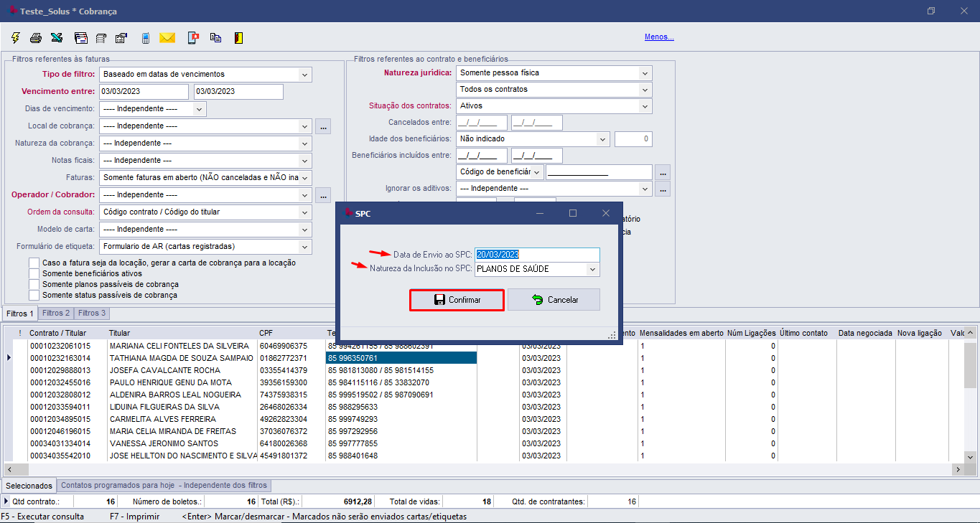Check 'Caso a fatura seja da locação' checkbox

tap(34, 263)
